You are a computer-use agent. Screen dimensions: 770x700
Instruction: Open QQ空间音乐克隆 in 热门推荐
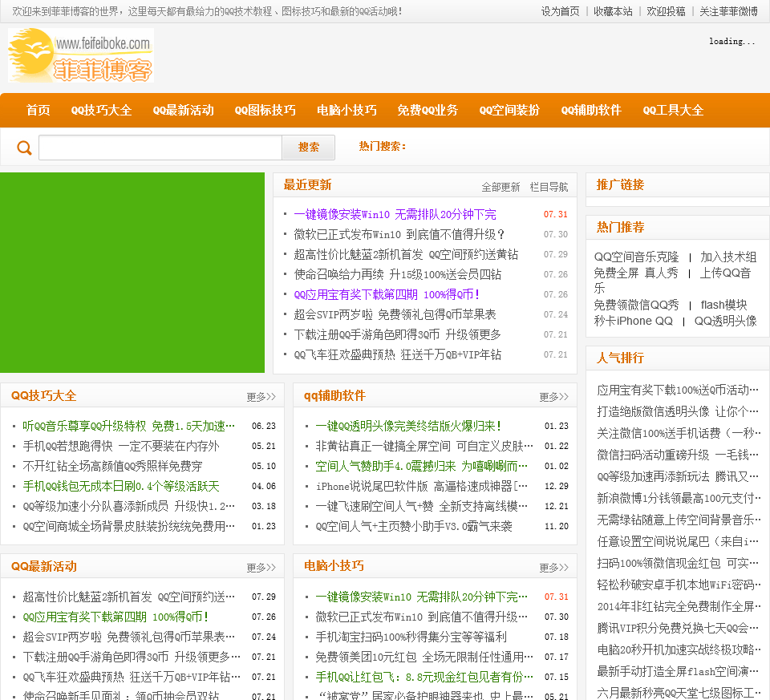point(636,257)
